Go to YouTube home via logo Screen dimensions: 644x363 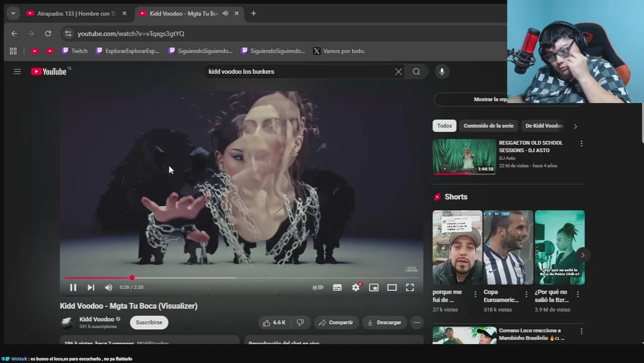click(49, 72)
